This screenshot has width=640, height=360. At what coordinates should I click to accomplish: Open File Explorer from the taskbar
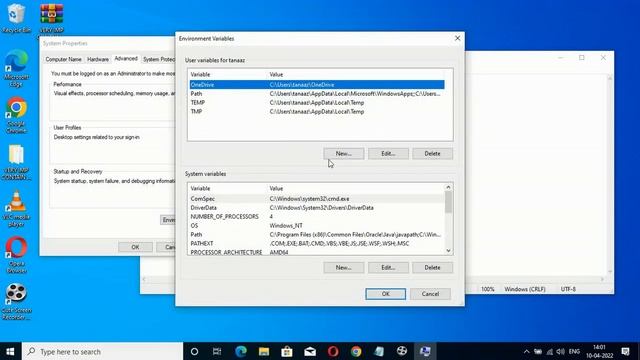coord(264,351)
